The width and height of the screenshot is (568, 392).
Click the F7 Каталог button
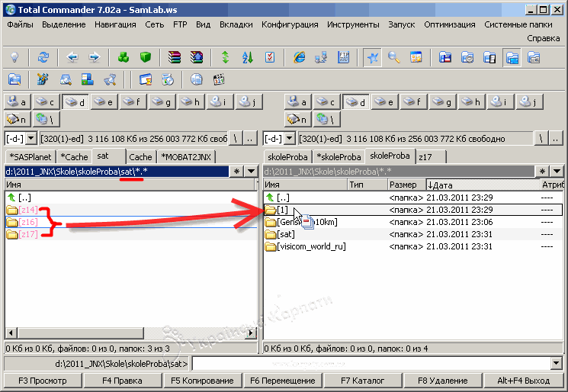click(363, 381)
